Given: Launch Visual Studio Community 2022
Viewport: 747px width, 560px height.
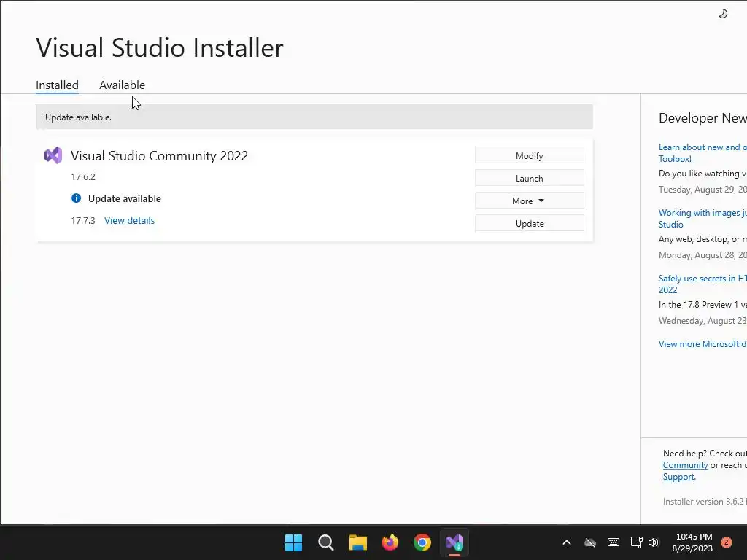Looking at the screenshot, I should pyautogui.click(x=530, y=178).
